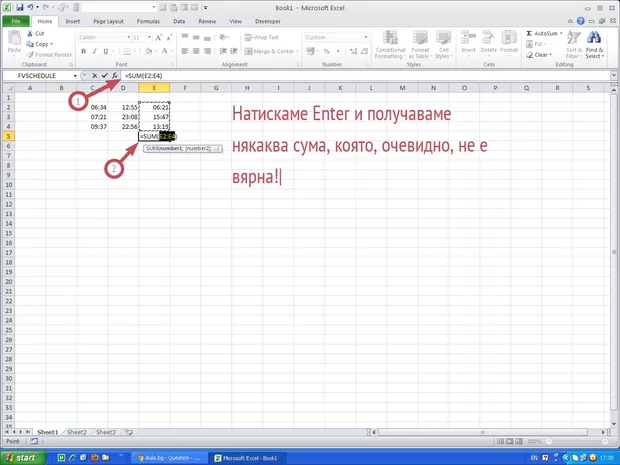Switch to the Developer tab
Image resolution: width=620 pixels, height=465 pixels.
click(x=268, y=21)
